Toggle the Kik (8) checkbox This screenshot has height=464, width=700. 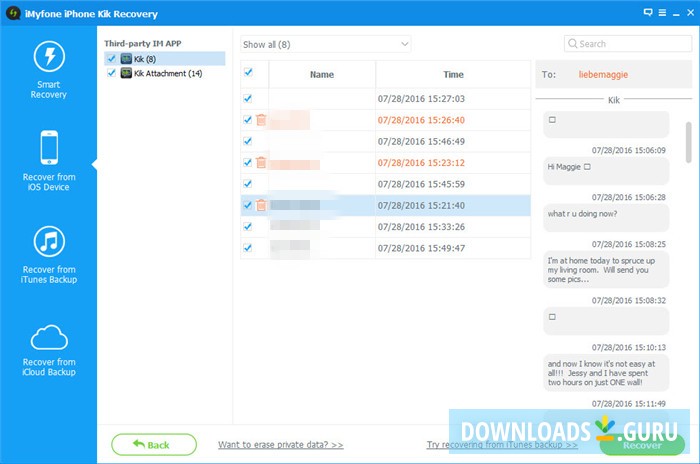(112, 59)
